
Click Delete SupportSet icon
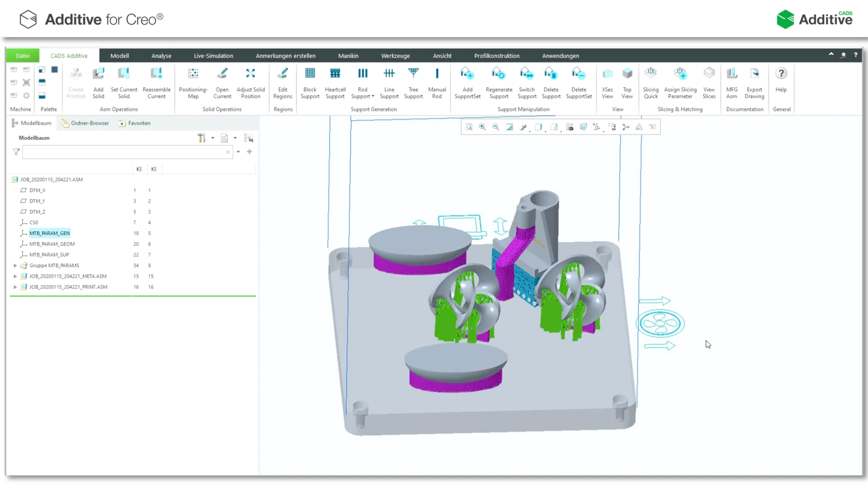(x=579, y=83)
